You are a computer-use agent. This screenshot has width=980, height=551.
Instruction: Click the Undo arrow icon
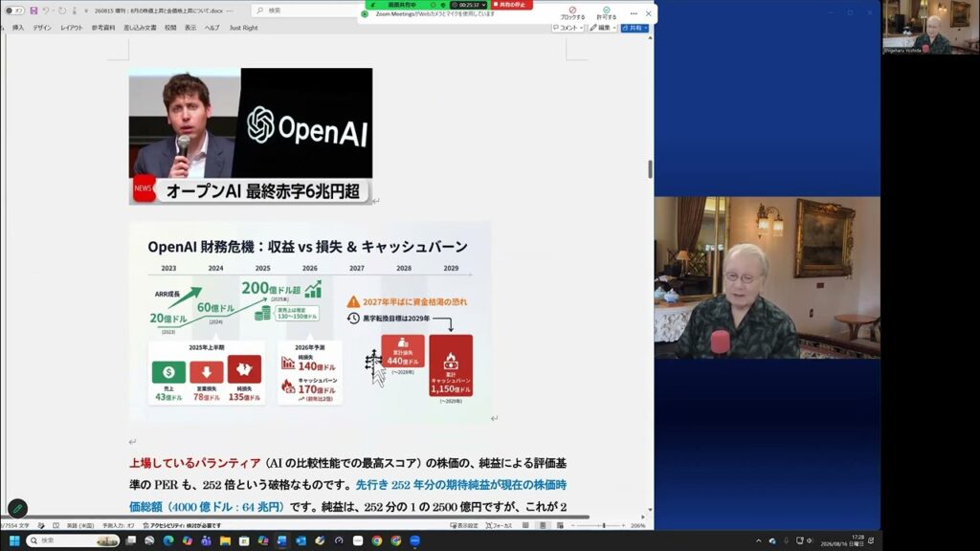click(x=46, y=11)
